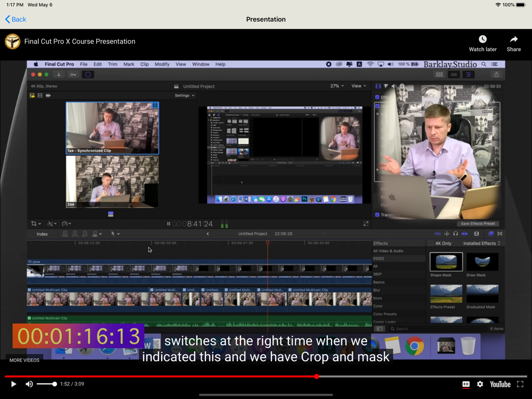Viewport: 532px width, 399px height.
Task: Show MORE VIDEOS
Action: tap(24, 360)
